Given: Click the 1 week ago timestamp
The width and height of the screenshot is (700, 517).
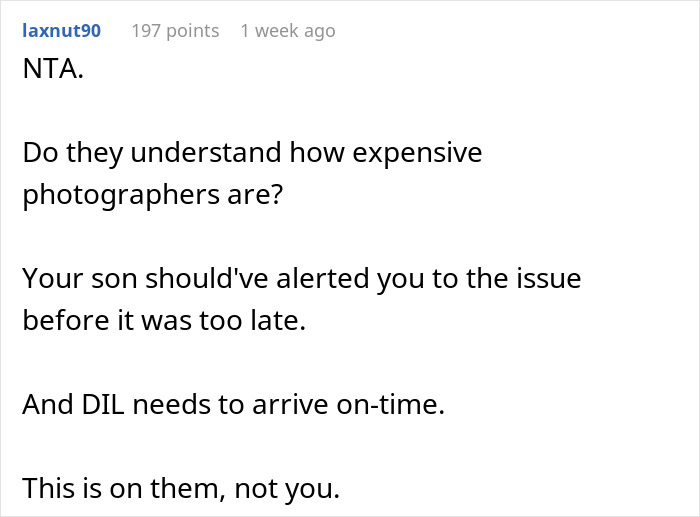Looking at the screenshot, I should coord(288,31).
